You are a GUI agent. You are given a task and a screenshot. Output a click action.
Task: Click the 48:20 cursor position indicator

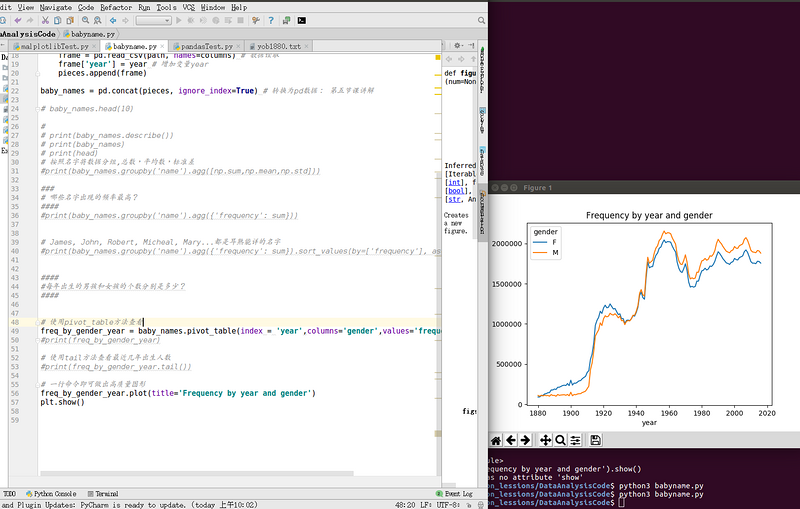(x=405, y=505)
